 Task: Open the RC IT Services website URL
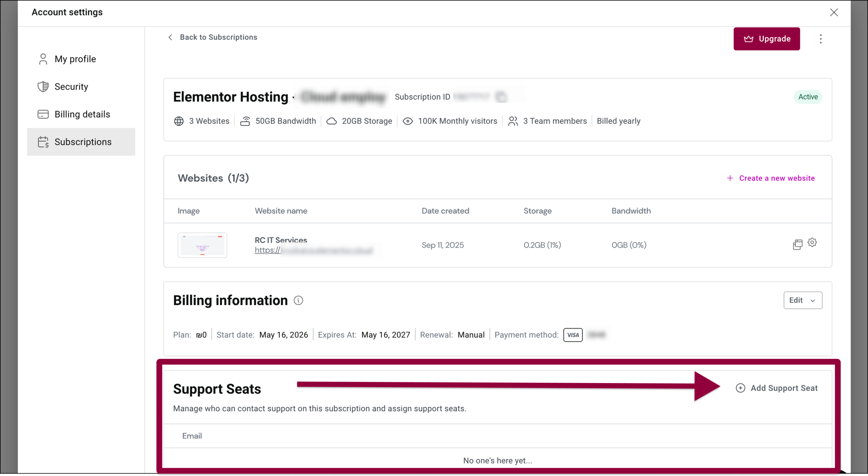[x=314, y=250]
